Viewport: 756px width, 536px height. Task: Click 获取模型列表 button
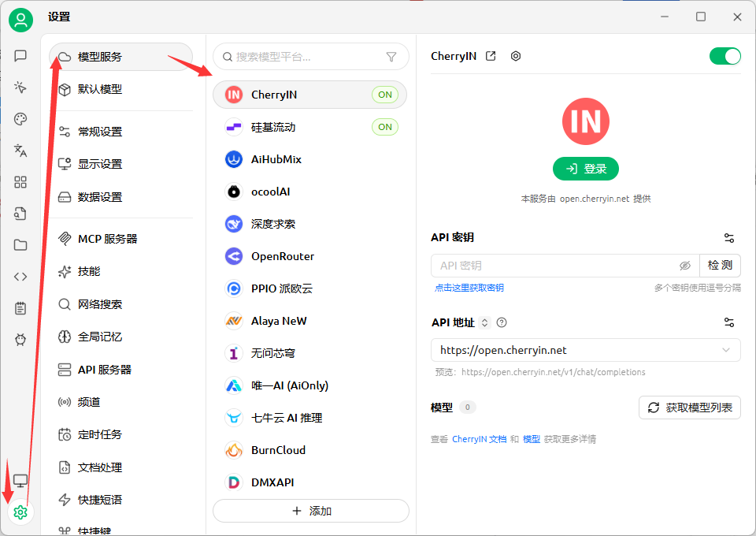tap(690, 408)
